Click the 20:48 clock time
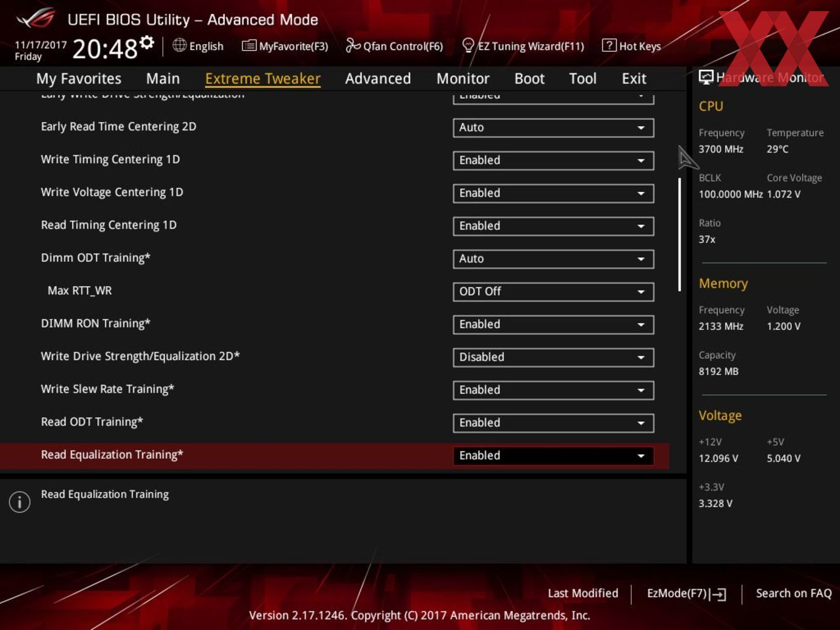The height and width of the screenshot is (630, 840). [x=105, y=48]
